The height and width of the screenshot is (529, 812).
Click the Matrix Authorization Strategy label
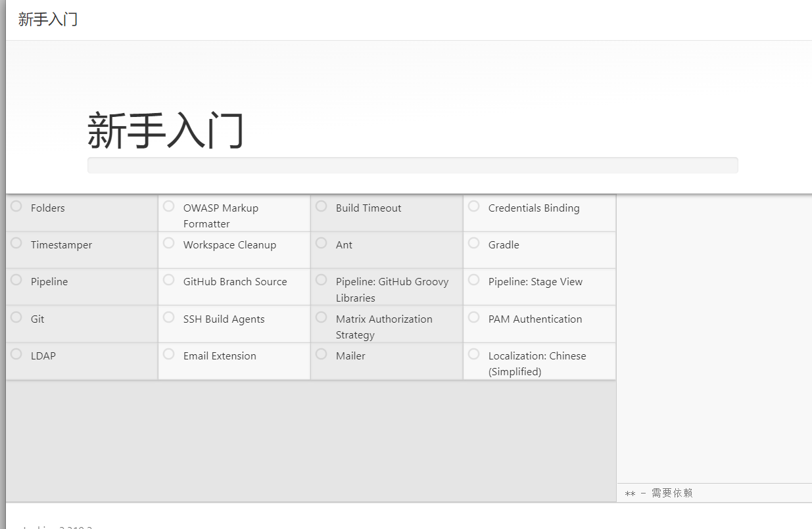point(384,327)
